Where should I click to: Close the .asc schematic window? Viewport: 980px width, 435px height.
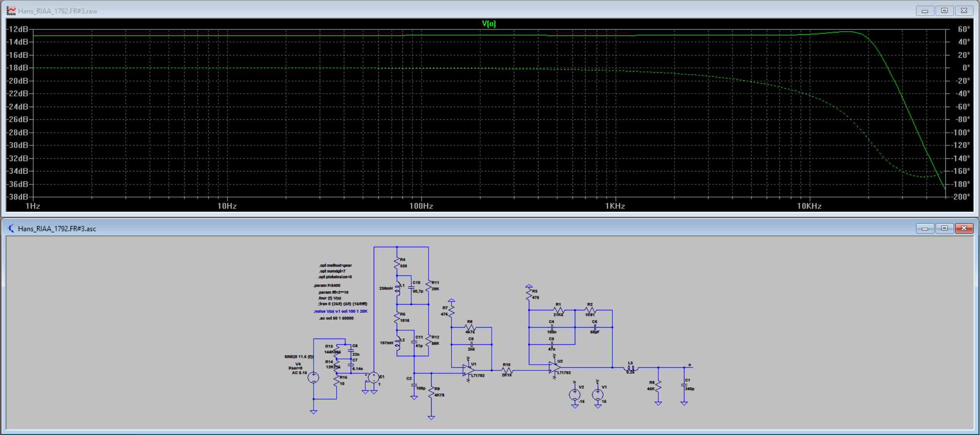click(964, 228)
